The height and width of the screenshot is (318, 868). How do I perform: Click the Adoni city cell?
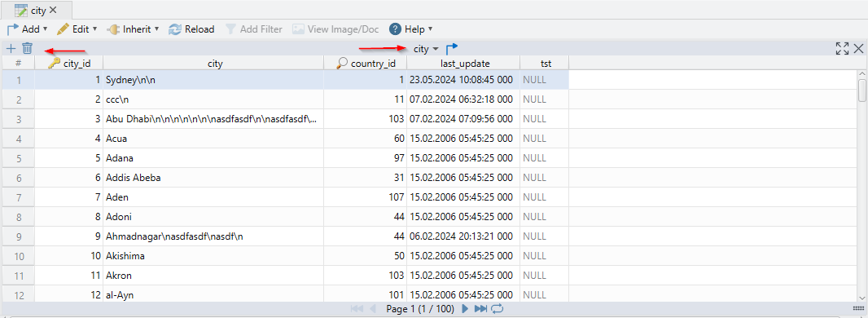coord(213,217)
